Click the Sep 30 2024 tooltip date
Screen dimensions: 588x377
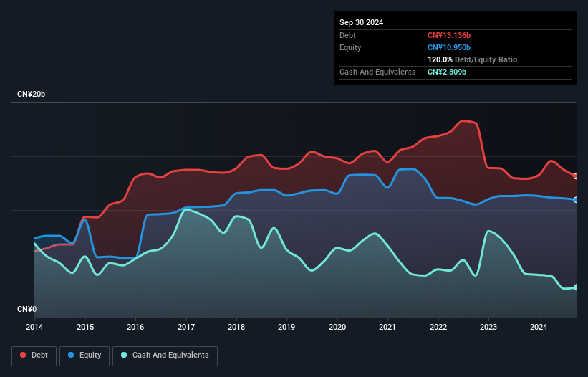[361, 22]
